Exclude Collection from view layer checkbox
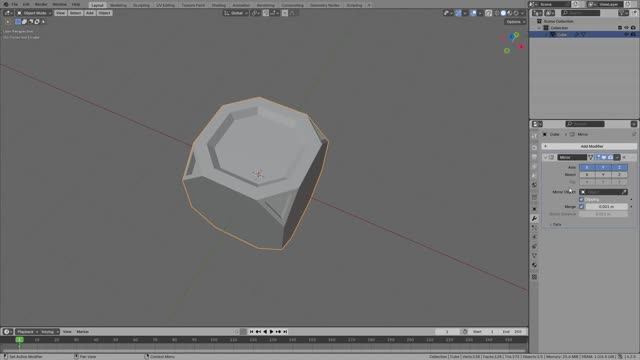The width and height of the screenshot is (640, 360). click(620, 28)
